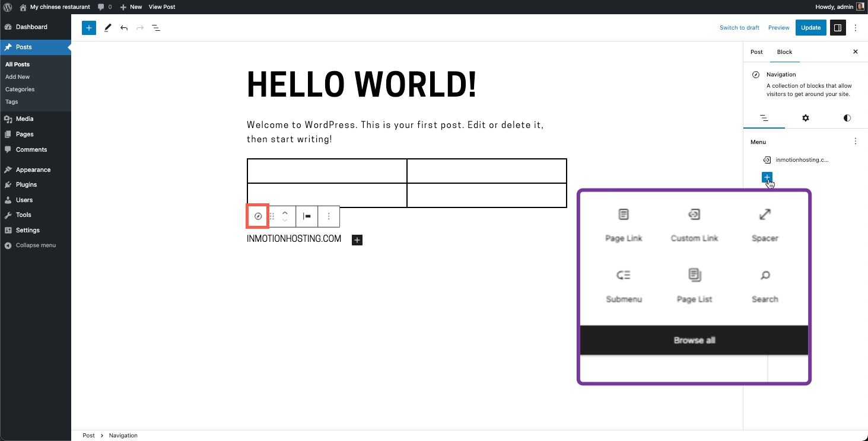This screenshot has height=441, width=868.
Task: Open the Document Overview list view
Action: pos(156,28)
